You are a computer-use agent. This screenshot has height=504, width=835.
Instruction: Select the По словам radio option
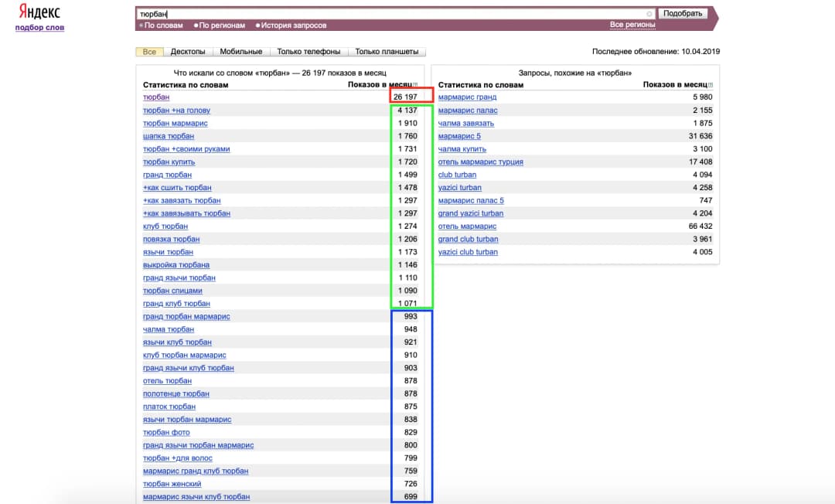161,25
